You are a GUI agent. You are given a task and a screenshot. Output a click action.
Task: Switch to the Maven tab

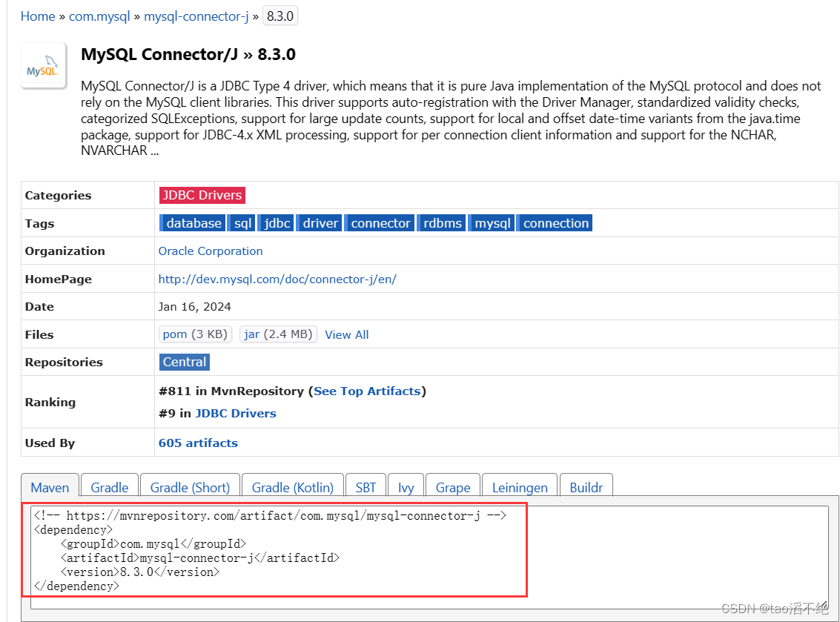click(x=50, y=487)
